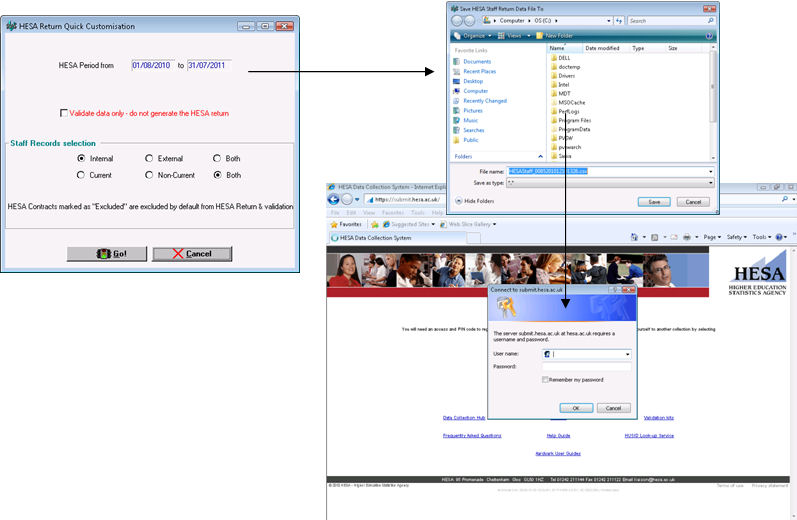Select the doctemp folder
This screenshot has width=797, height=520.
[x=568, y=67]
